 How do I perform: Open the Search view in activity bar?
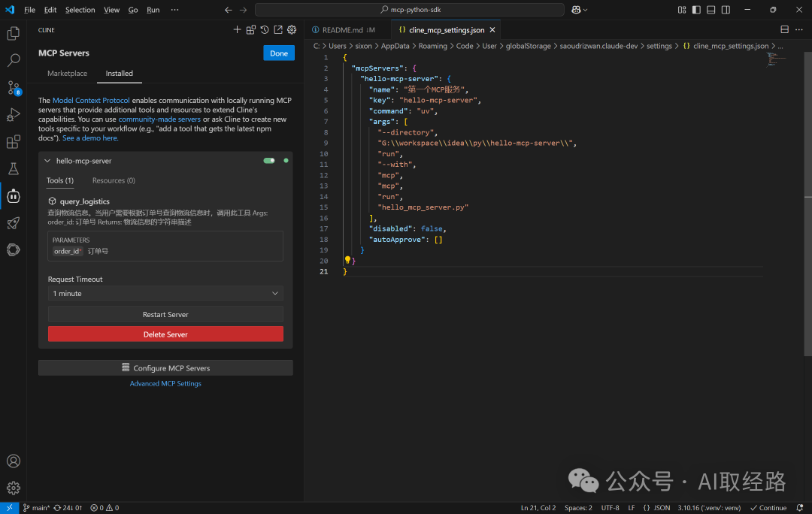(14, 61)
